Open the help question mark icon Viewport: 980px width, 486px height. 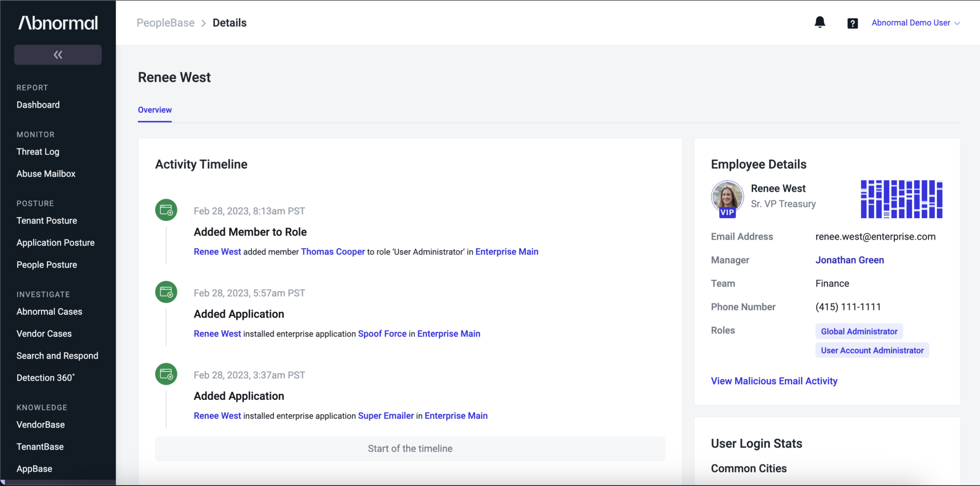point(852,23)
